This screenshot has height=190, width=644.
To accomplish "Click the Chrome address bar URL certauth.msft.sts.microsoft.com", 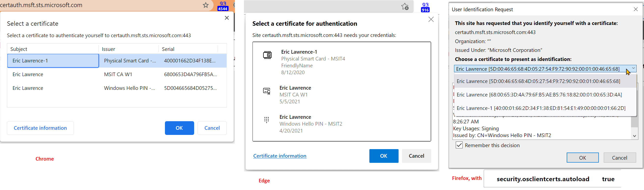I will (41, 5).
